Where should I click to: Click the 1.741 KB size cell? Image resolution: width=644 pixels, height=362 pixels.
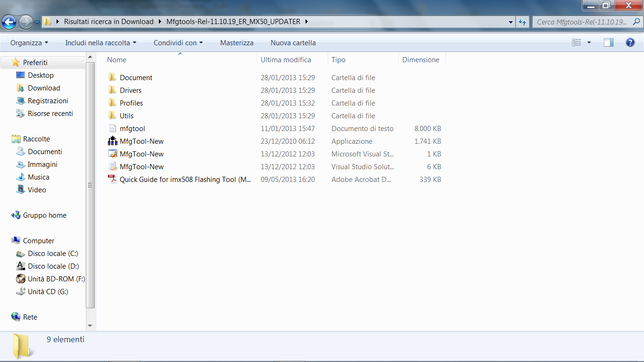click(428, 141)
